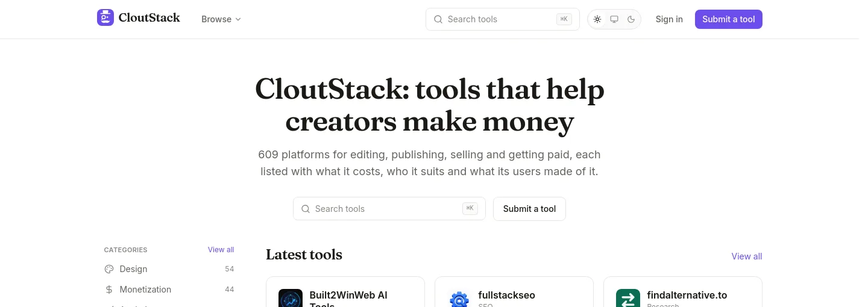Focus the hero Search tools input
The width and height of the screenshot is (868, 307).
pos(389,209)
